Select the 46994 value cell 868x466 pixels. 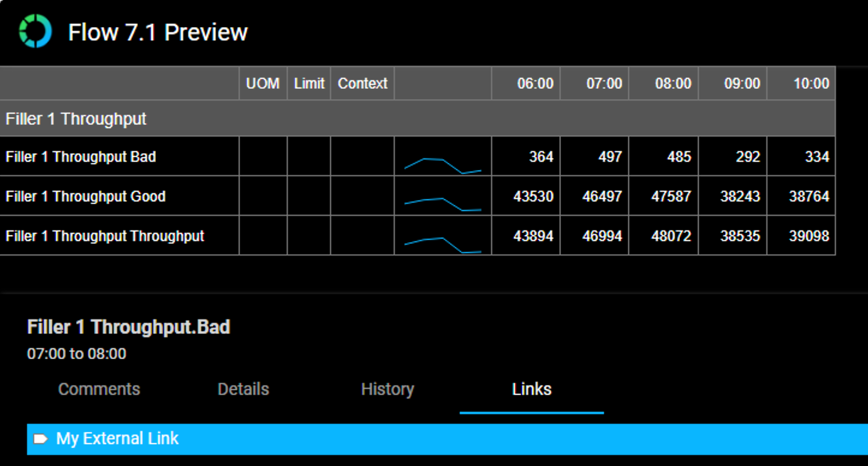point(594,236)
